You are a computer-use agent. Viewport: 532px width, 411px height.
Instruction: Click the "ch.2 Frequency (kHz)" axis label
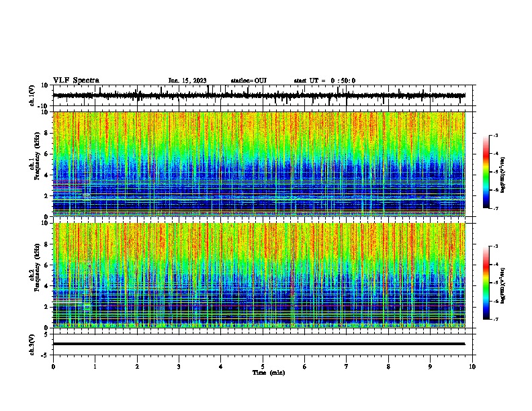[x=34, y=267]
